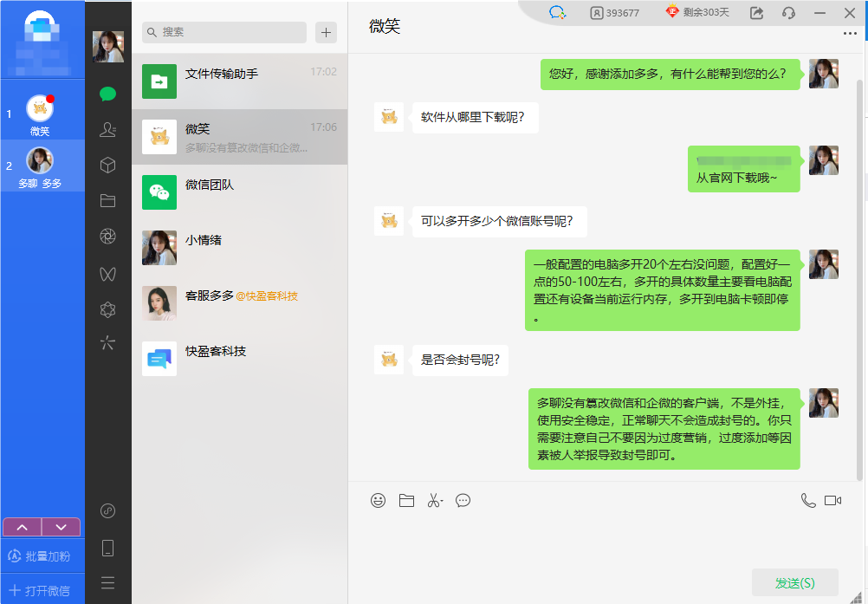Open the 微信团队 conversation
868x604 pixels.
(240, 192)
